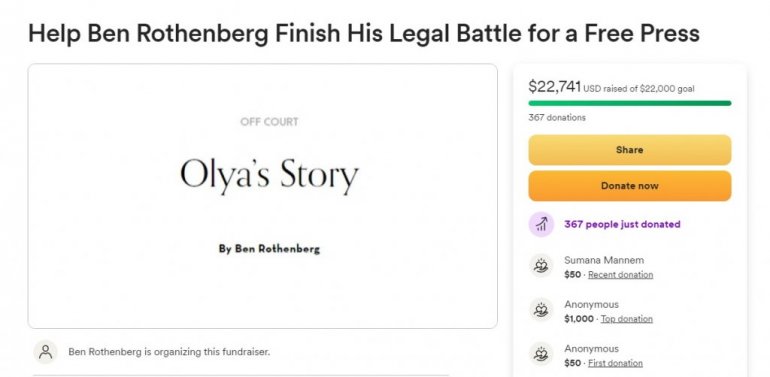The height and width of the screenshot is (377, 770).
Task: Click the 367 people just donated text
Action: tap(622, 224)
